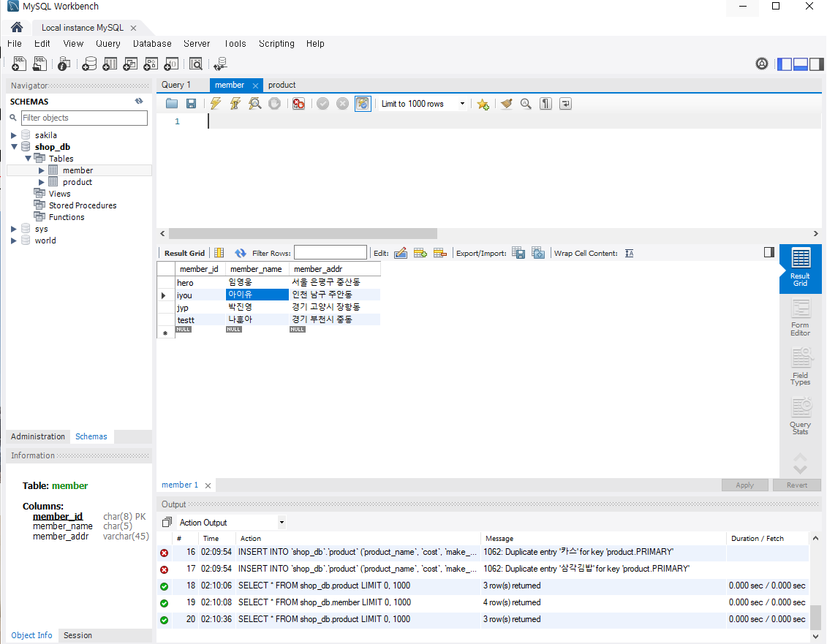
Task: Toggle left sidebar visibility
Action: coord(785,64)
